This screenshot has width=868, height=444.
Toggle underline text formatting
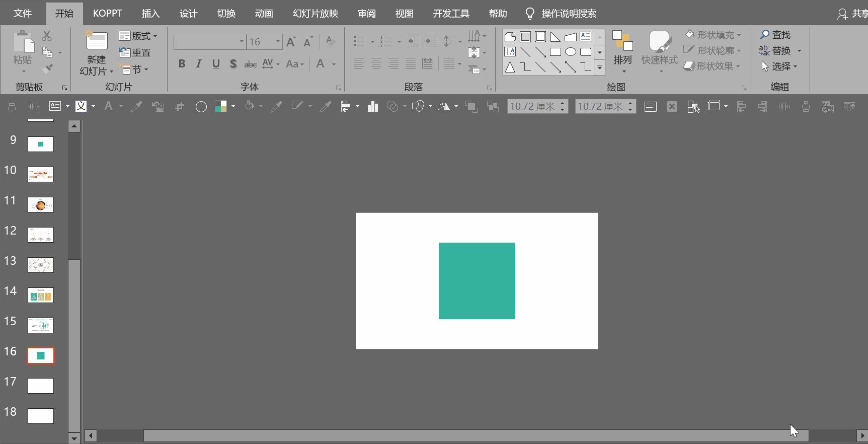point(216,64)
